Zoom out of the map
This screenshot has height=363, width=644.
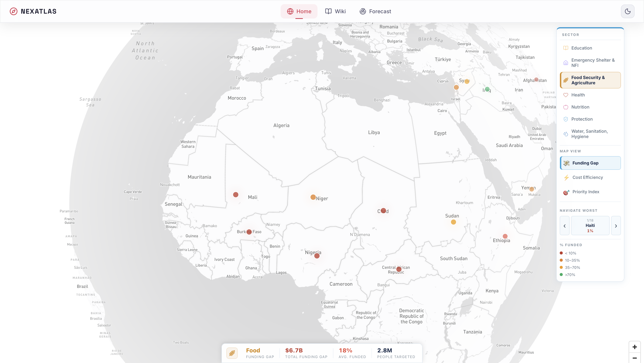(x=635, y=358)
